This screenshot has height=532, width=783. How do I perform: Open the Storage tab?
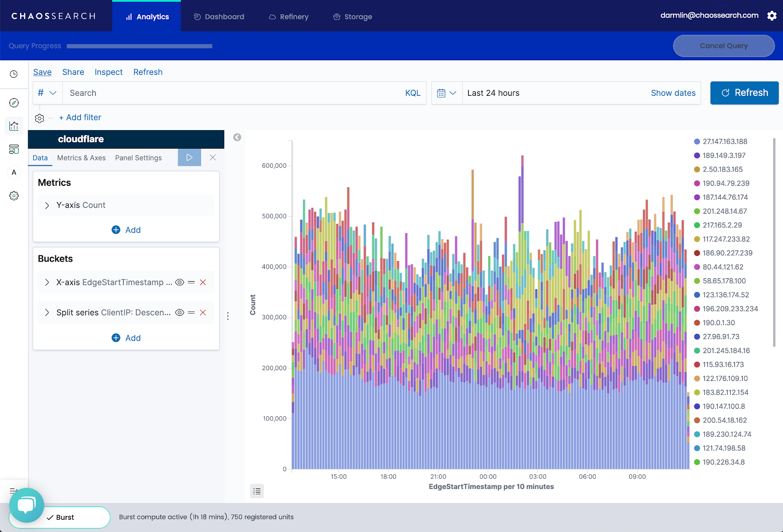(352, 17)
